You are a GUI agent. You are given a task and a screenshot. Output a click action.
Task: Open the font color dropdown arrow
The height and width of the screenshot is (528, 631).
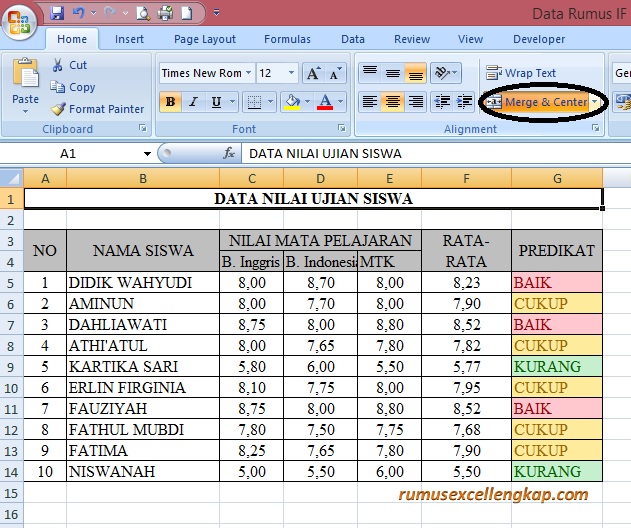[x=340, y=102]
